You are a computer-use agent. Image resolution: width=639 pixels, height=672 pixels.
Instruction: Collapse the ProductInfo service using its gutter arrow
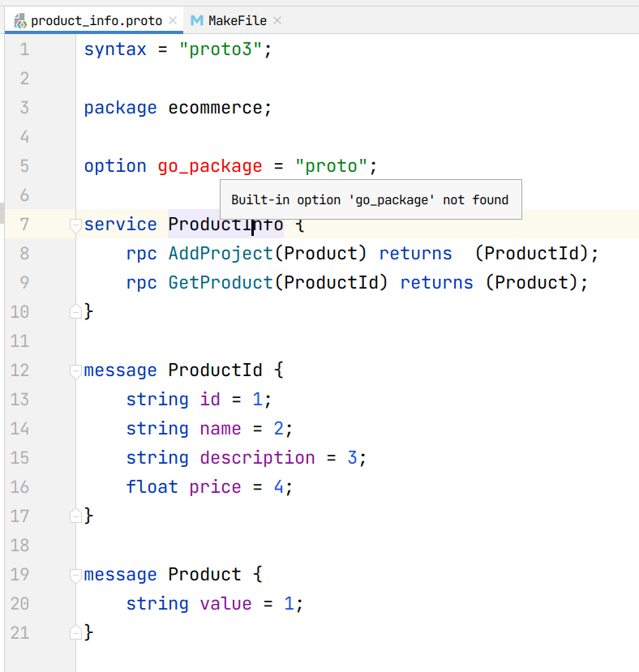coord(75,224)
